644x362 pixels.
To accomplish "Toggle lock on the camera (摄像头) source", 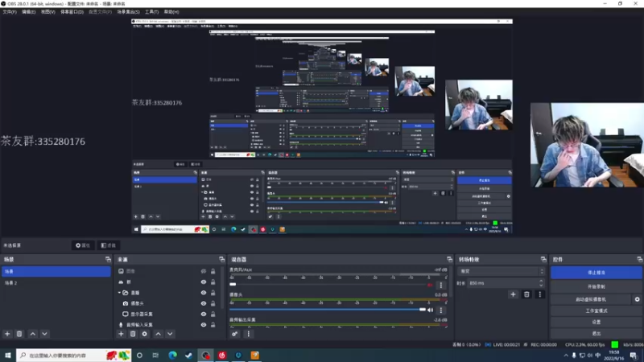I will coord(213,303).
